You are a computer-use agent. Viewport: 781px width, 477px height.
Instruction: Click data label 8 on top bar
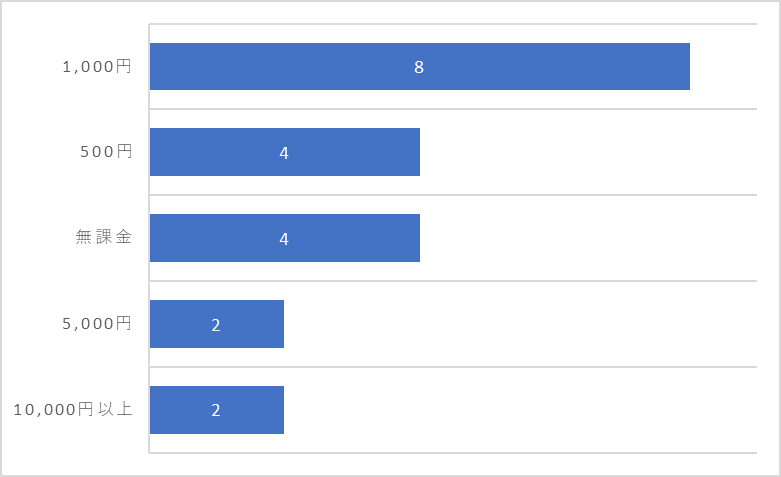pyautogui.click(x=419, y=67)
